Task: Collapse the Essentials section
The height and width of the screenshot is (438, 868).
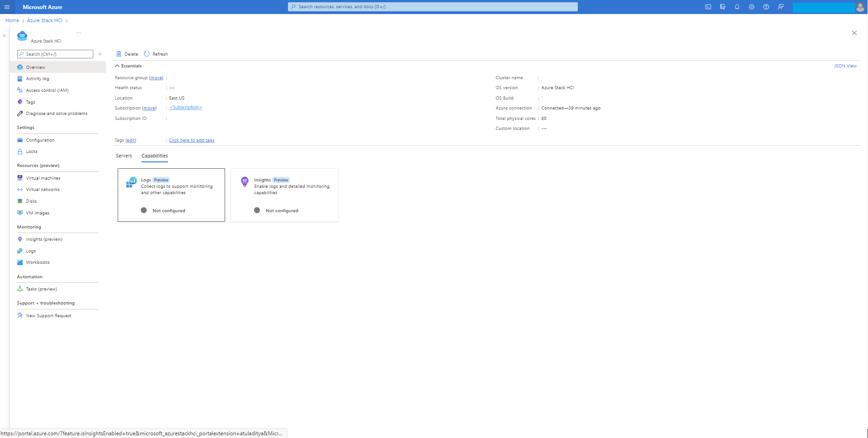Action: [129, 66]
